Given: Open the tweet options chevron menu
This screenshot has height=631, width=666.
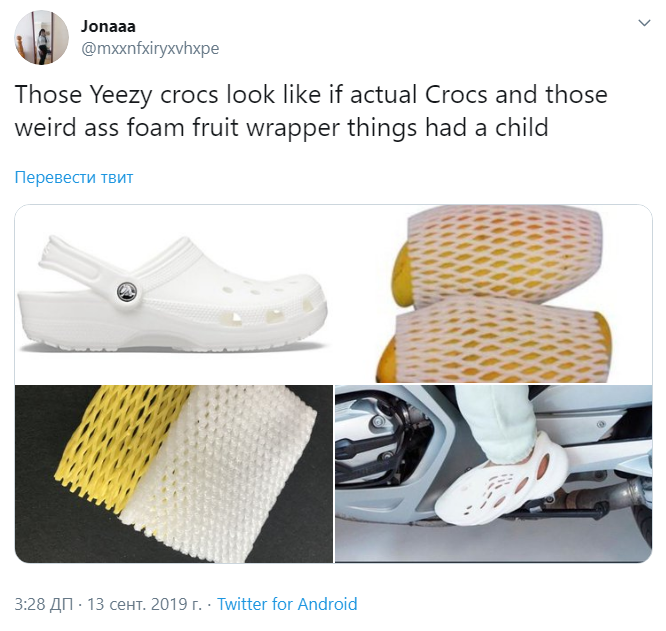Looking at the screenshot, I should point(644,23).
